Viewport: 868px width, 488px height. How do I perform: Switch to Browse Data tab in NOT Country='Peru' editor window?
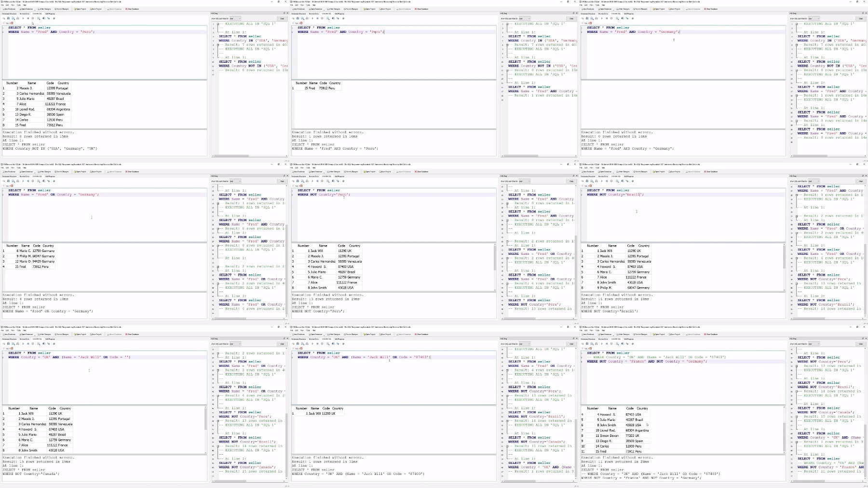314,176
